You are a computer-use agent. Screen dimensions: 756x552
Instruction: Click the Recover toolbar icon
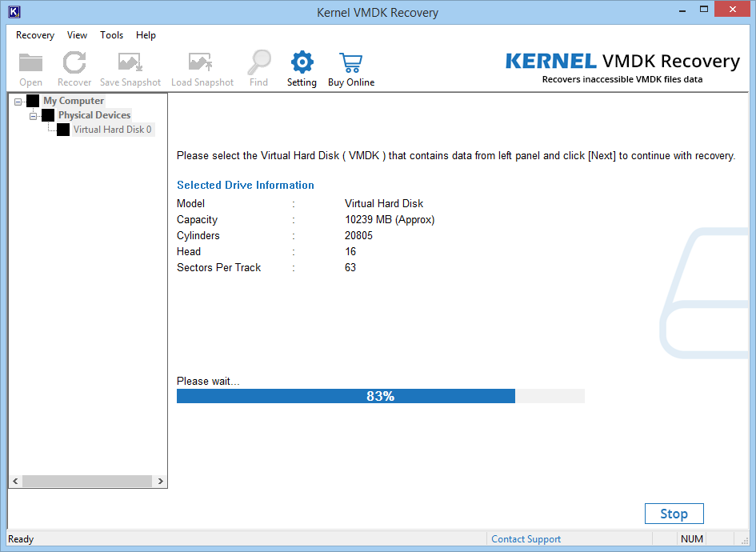(x=74, y=62)
